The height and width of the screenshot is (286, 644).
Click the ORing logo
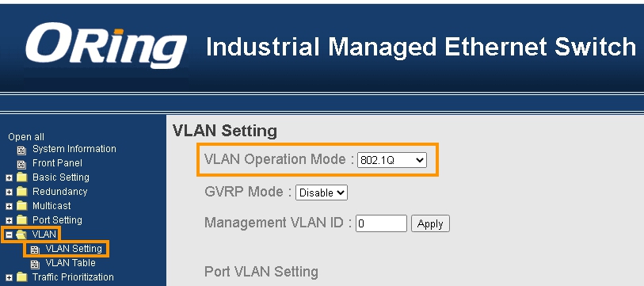(x=106, y=45)
